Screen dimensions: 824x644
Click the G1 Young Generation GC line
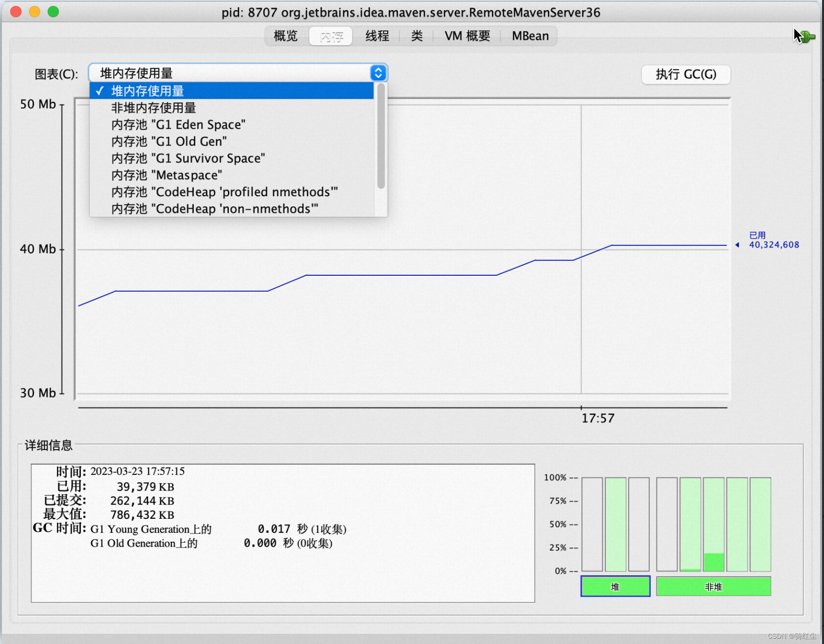[x=218, y=529]
